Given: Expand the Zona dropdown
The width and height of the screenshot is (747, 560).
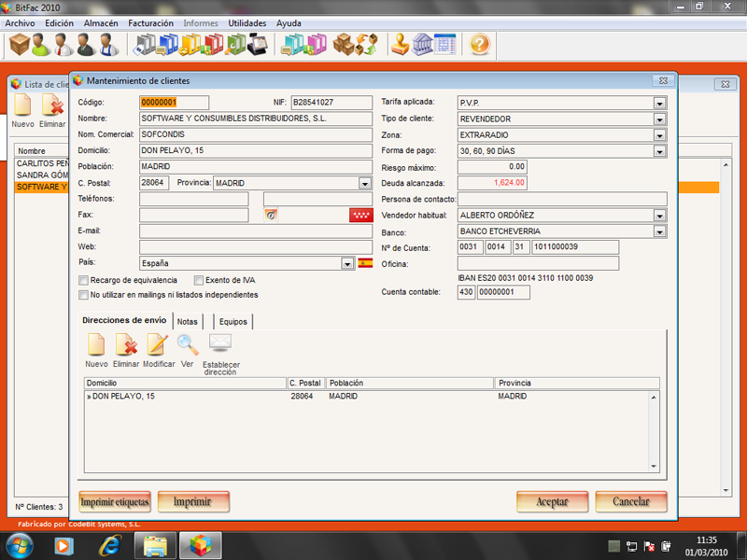Looking at the screenshot, I should pos(659,135).
